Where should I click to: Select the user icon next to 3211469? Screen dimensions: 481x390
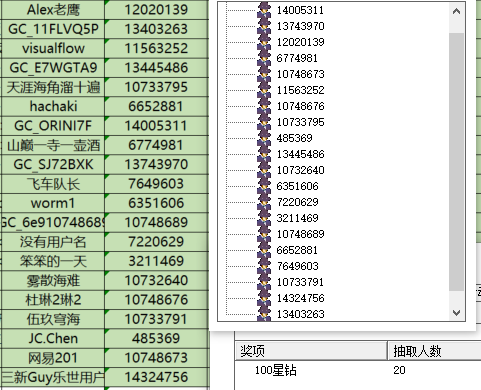pos(264,218)
